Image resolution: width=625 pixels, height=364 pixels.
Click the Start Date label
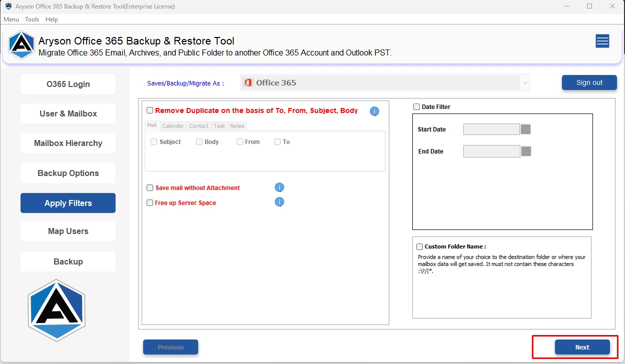(432, 129)
